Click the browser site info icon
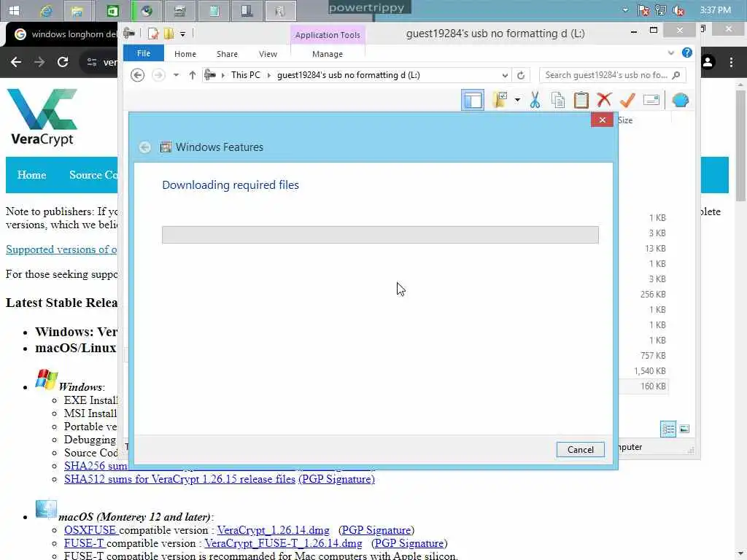This screenshot has width=747, height=560. (91, 62)
